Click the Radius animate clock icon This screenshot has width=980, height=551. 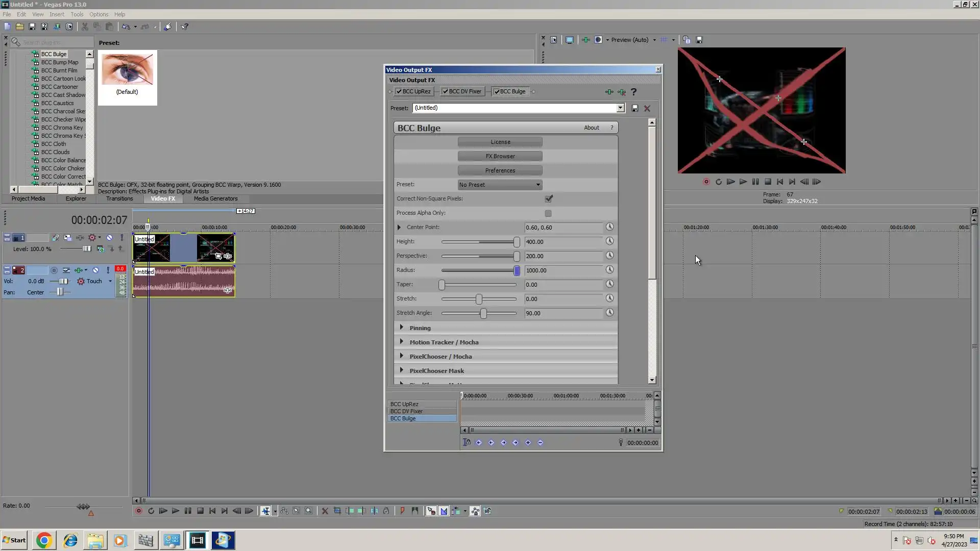(609, 270)
